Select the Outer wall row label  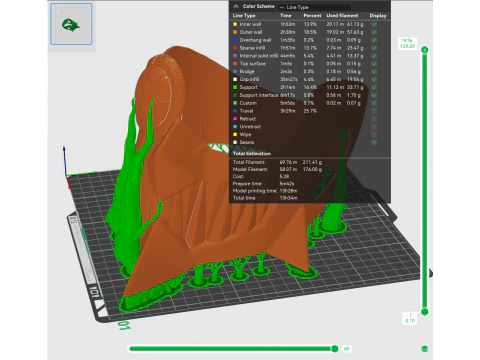pyautogui.click(x=251, y=32)
